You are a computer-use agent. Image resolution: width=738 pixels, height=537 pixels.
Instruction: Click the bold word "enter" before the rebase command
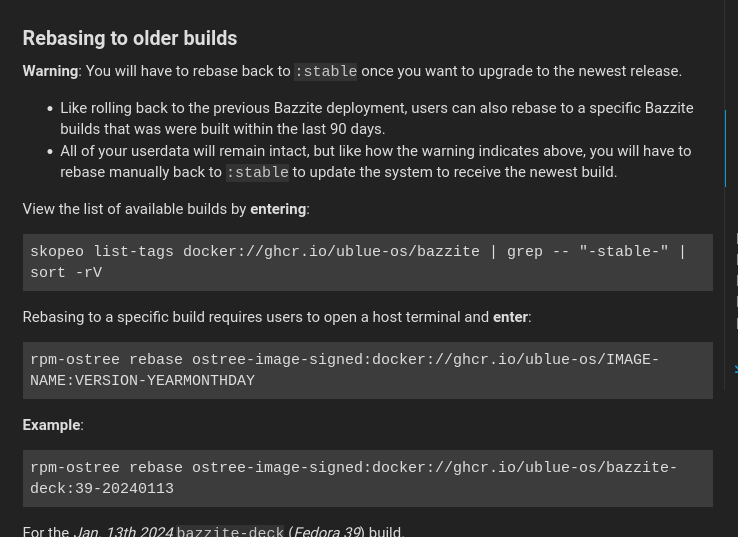click(510, 317)
